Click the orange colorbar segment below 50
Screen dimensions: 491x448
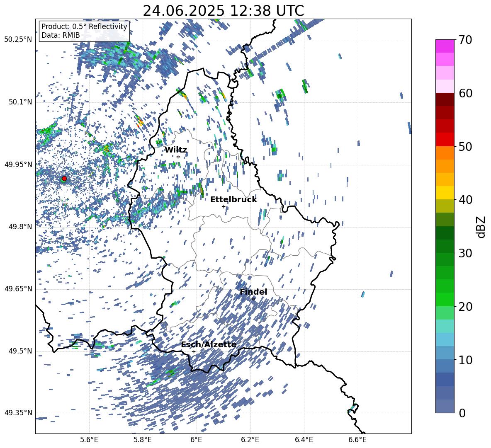point(445,153)
